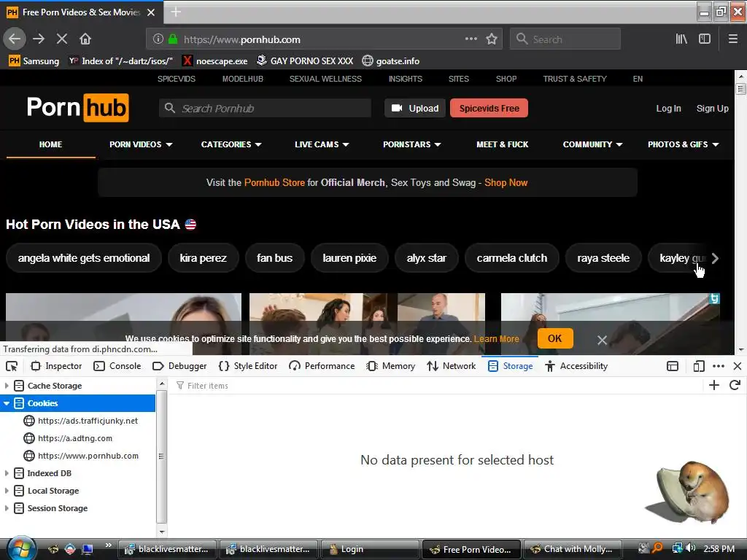
Task: Show sidebars using the sidebar icon
Action: (x=705, y=39)
